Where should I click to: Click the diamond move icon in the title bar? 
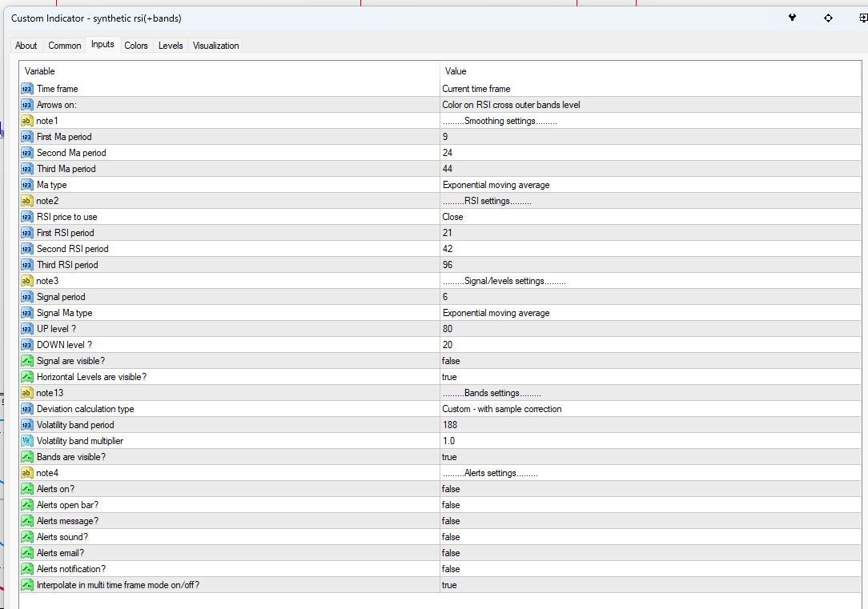click(x=828, y=18)
